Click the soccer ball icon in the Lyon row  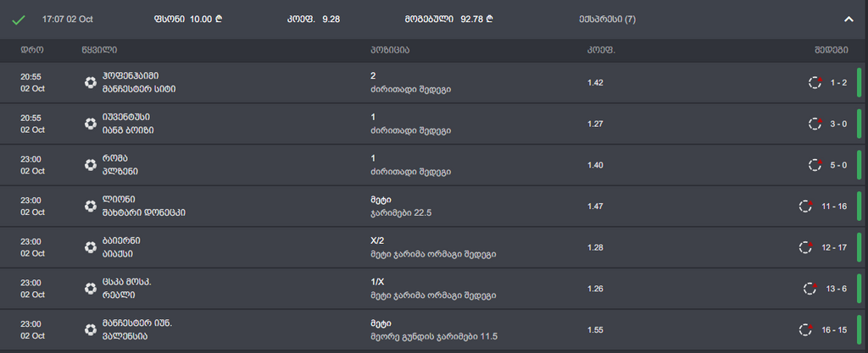91,206
